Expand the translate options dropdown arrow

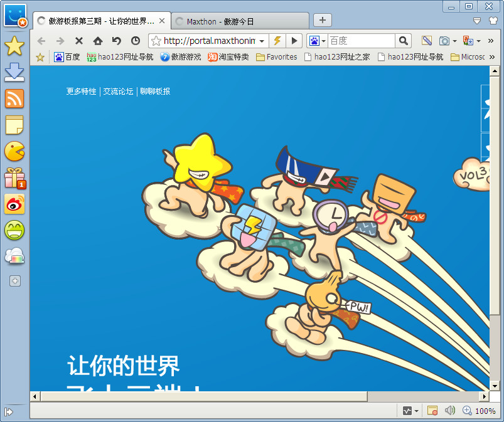(x=479, y=41)
